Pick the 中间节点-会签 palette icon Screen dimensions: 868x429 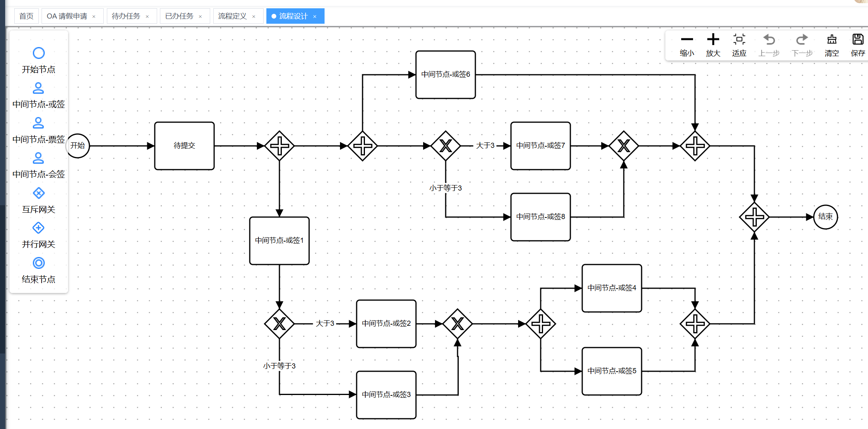(38, 158)
